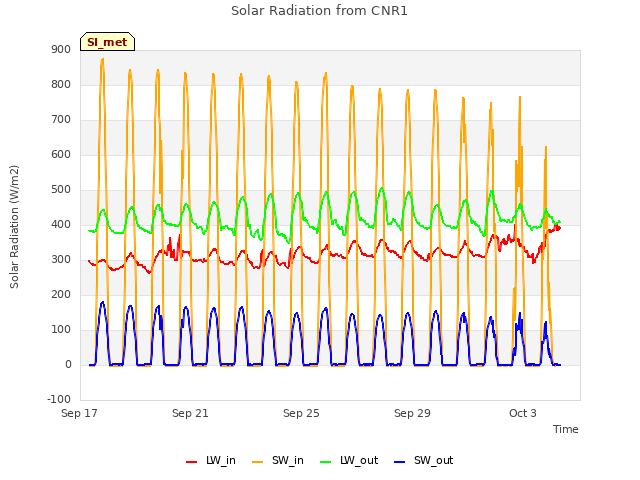Click the SI_met label badge
The image size is (640, 480).
[x=107, y=42]
